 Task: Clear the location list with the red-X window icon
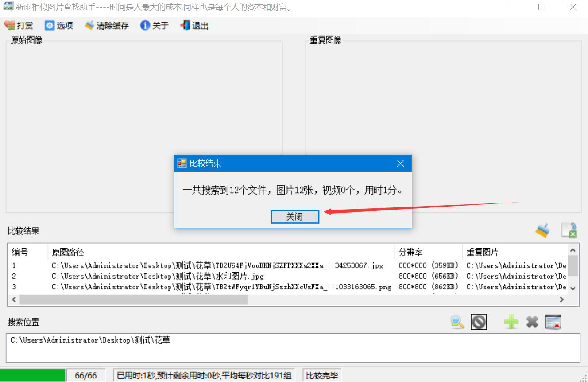[553, 322]
